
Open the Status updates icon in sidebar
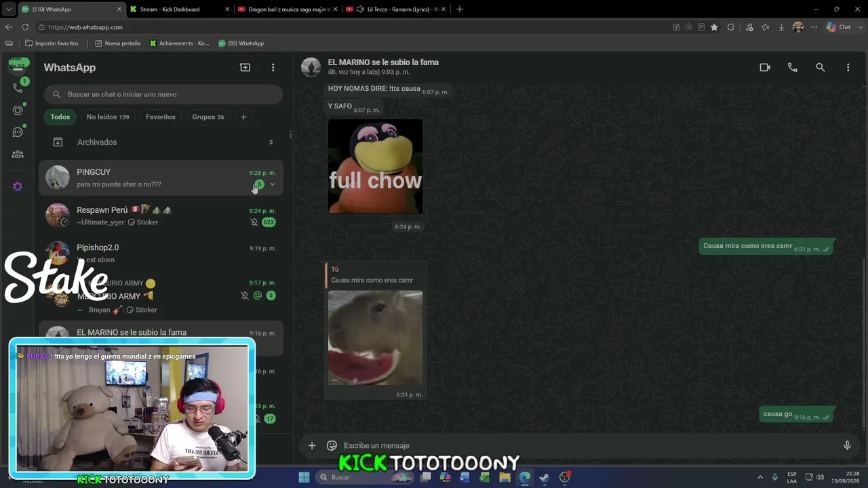pos(18,110)
